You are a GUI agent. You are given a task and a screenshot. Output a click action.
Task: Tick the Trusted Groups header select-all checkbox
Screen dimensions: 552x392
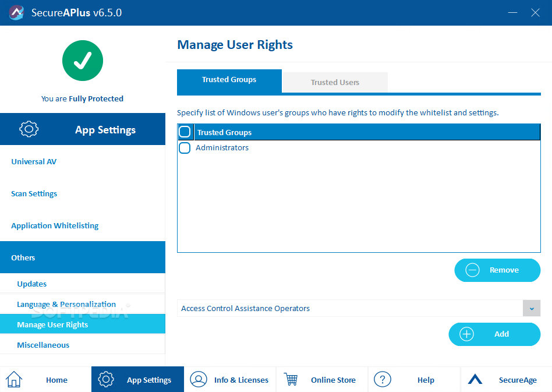pos(185,132)
